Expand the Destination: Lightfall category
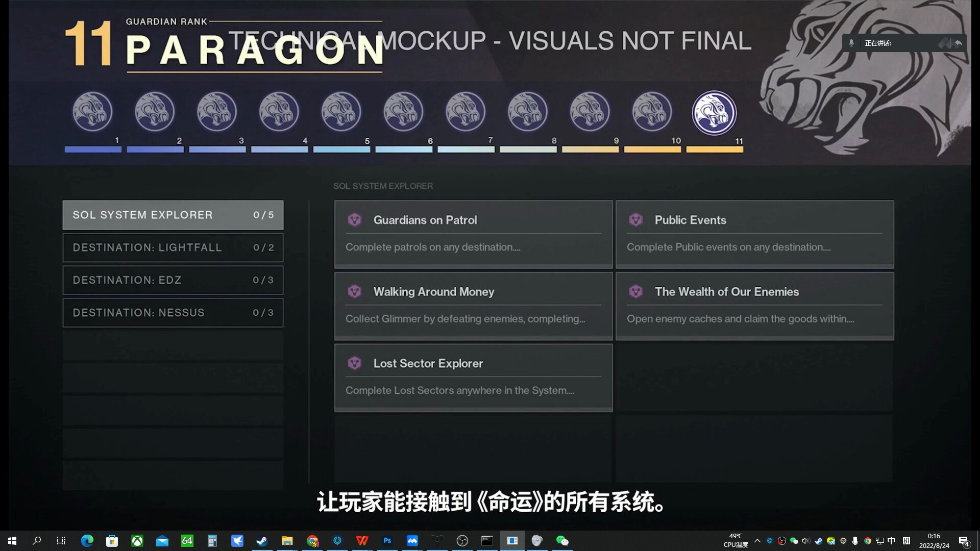 (173, 247)
